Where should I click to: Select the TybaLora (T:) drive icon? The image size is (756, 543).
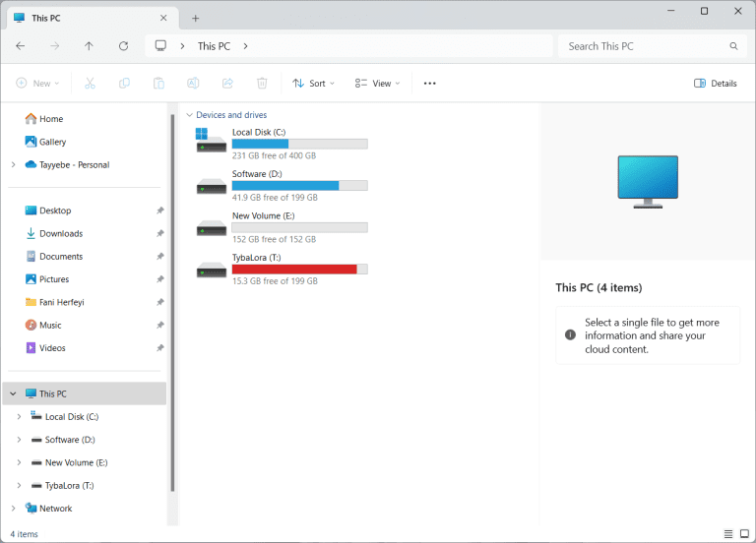tap(212, 270)
